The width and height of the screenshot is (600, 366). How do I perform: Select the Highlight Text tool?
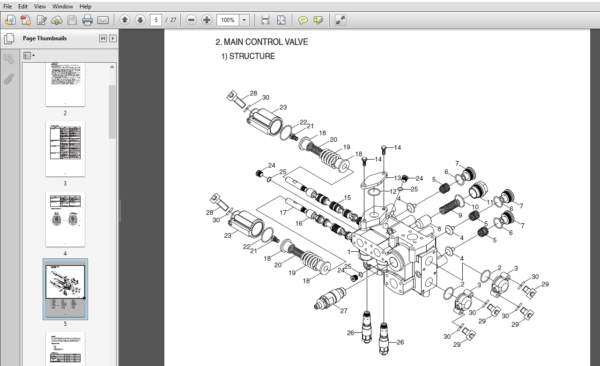tap(318, 20)
